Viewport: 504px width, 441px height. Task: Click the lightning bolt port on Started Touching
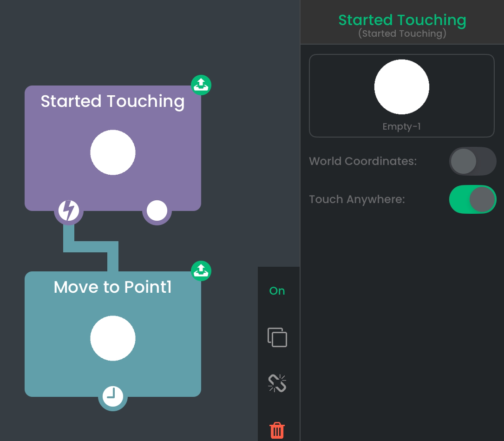(68, 211)
